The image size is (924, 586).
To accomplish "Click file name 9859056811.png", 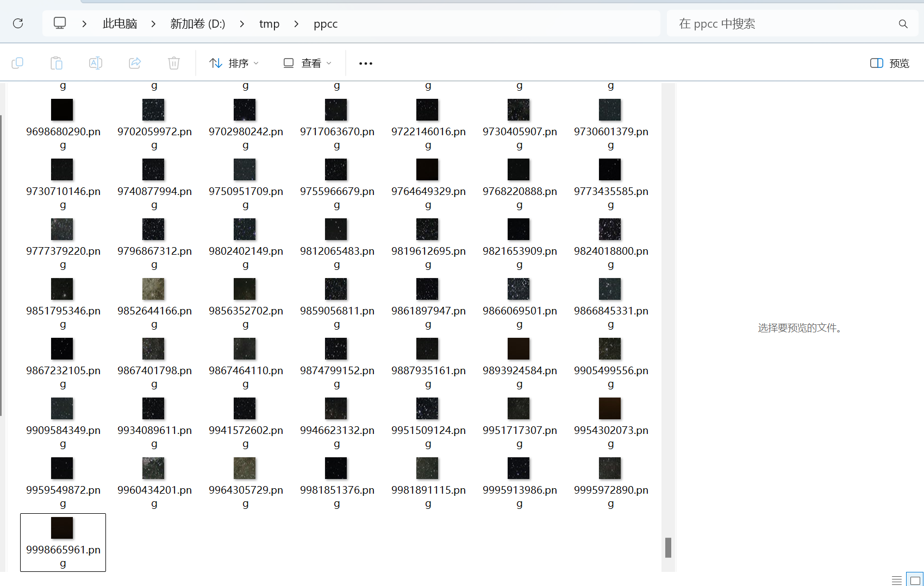I will (337, 318).
